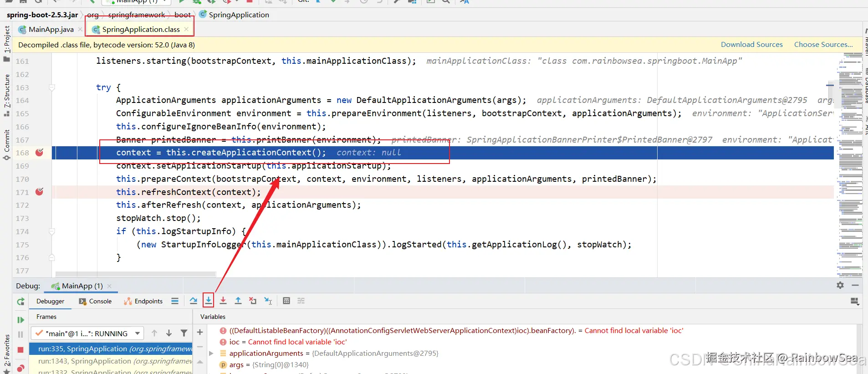Step into the current method call

tap(208, 301)
